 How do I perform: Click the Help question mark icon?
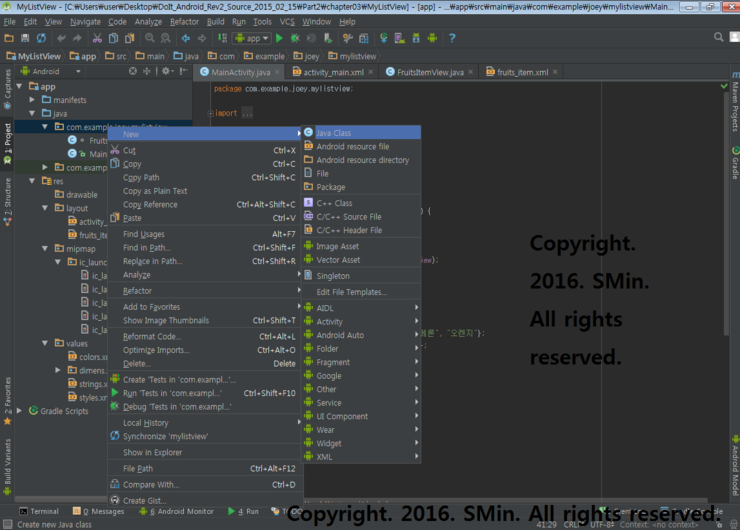tap(452, 38)
